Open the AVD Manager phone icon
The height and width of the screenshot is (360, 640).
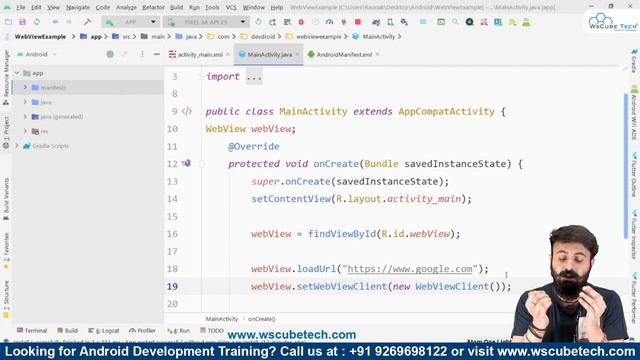pyautogui.click(x=391, y=22)
